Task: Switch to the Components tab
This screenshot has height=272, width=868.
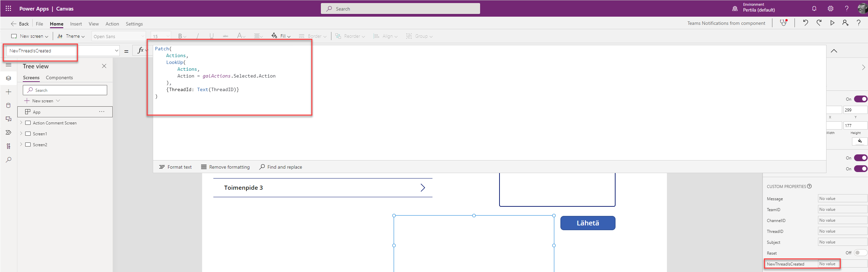Action: point(59,78)
